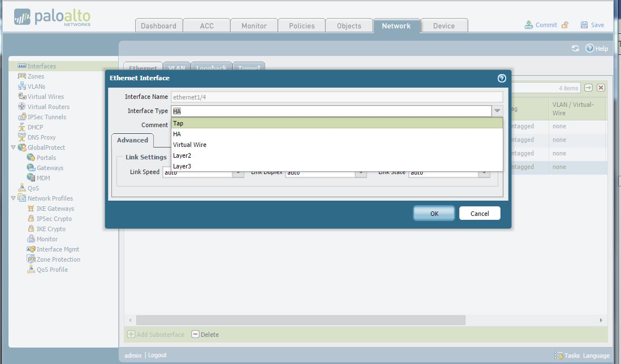
Task: Select Virtual Wire interface type
Action: 337,145
